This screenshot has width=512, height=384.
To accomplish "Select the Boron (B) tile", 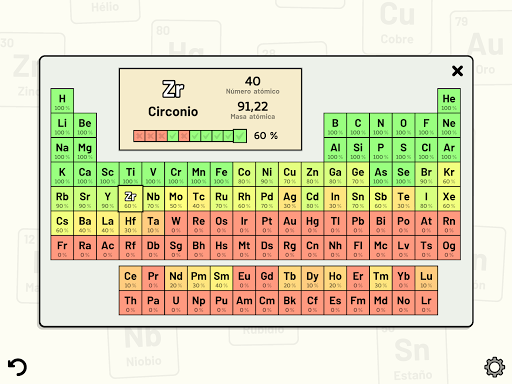I will pyautogui.click(x=335, y=125).
